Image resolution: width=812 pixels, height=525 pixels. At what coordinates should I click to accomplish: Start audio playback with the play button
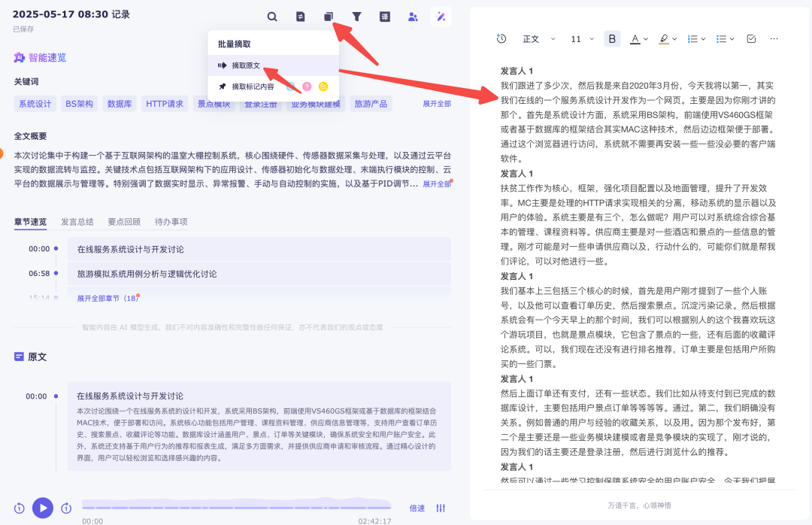(x=43, y=508)
